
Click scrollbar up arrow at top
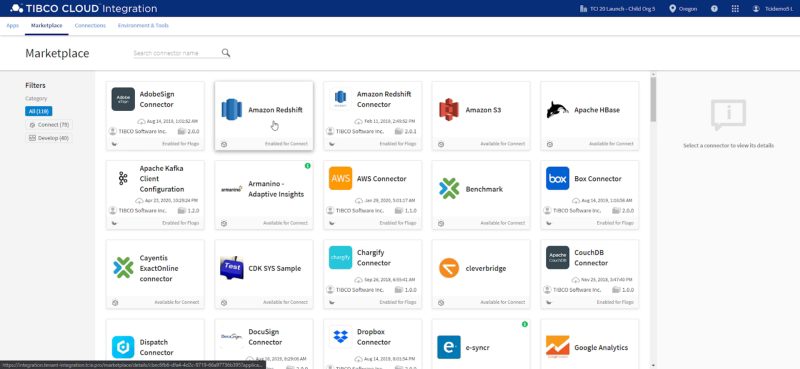(653, 75)
